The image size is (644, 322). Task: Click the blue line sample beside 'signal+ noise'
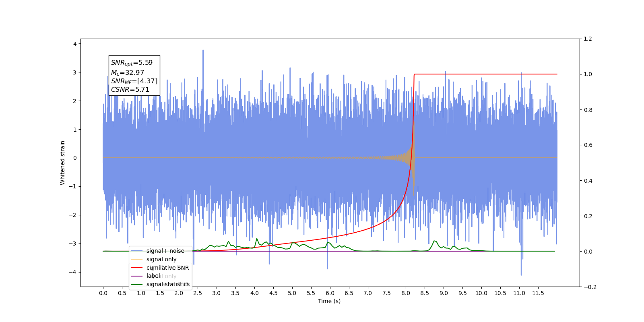pyautogui.click(x=137, y=251)
